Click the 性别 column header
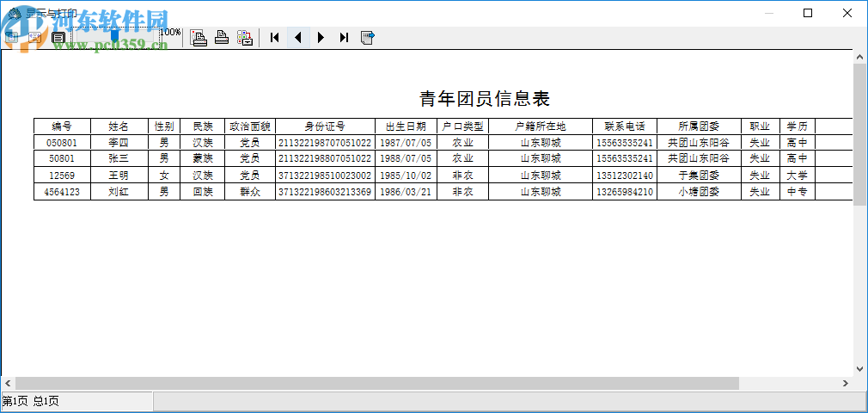Image resolution: width=868 pixels, height=413 pixels. 164,126
